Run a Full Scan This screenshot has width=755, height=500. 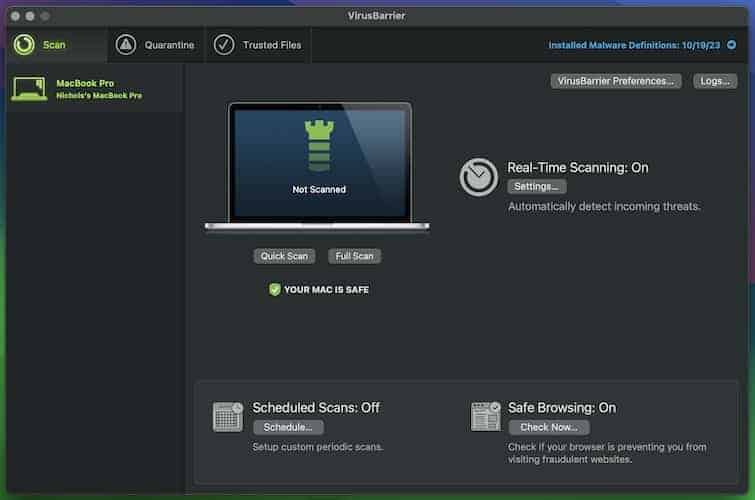354,256
